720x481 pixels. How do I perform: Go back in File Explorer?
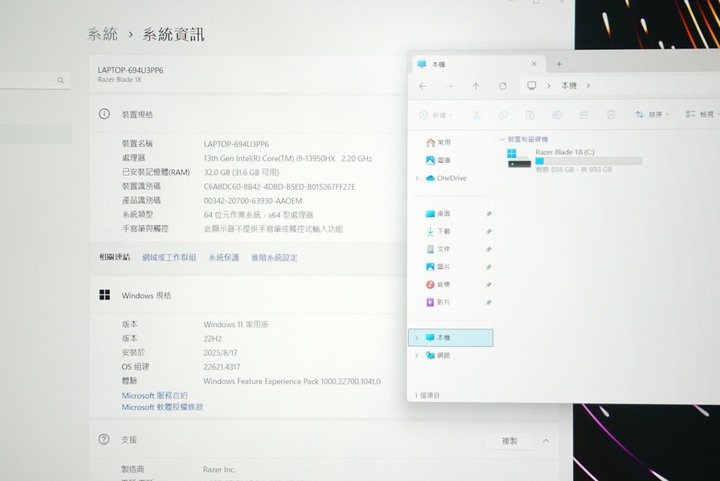422,86
